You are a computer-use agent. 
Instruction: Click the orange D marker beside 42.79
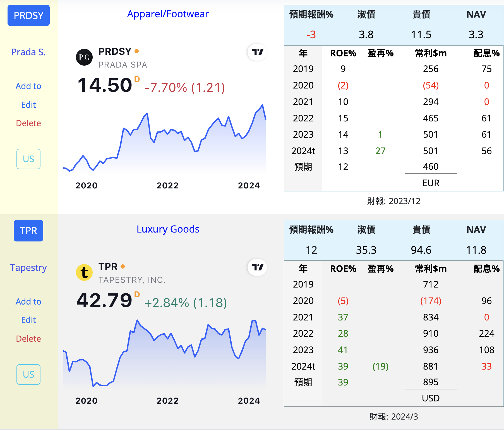pos(137,294)
